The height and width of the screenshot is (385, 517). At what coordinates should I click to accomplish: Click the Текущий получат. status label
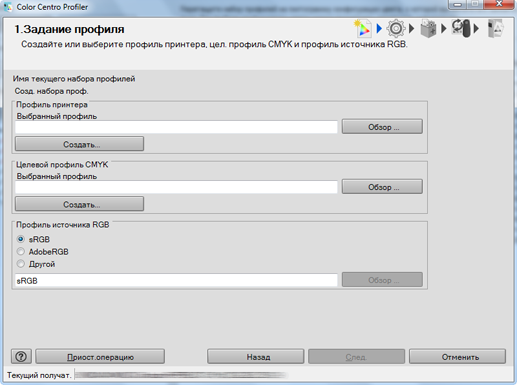click(x=39, y=375)
